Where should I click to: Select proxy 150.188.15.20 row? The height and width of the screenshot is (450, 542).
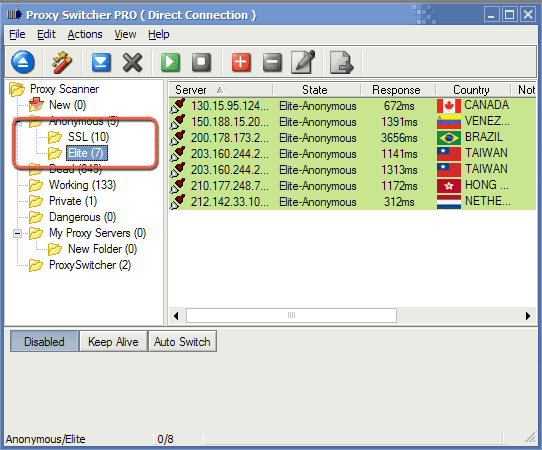point(352,122)
